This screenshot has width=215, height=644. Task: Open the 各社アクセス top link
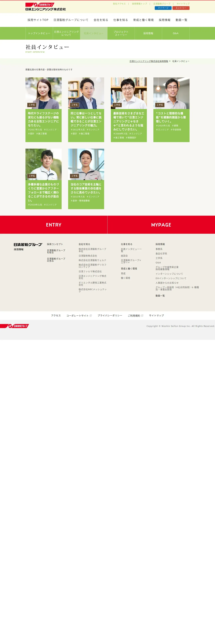click(x=119, y=4)
